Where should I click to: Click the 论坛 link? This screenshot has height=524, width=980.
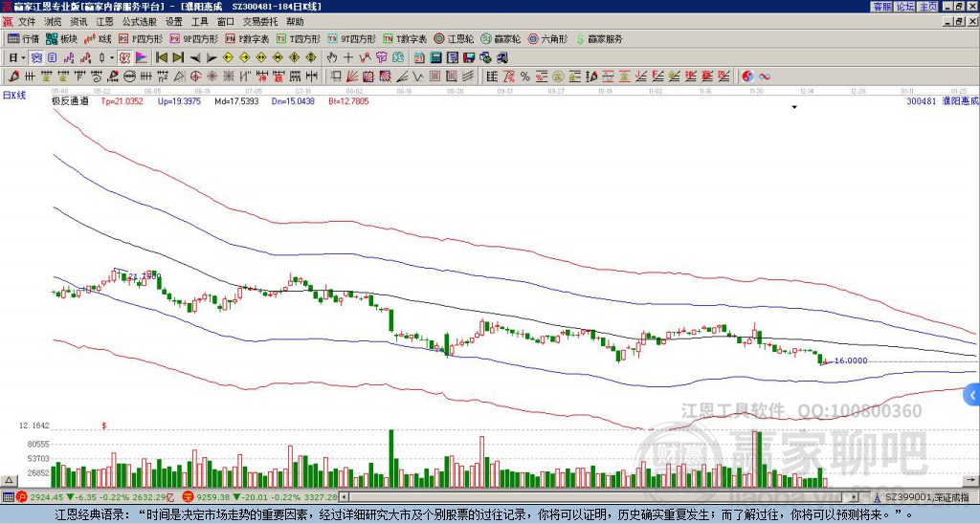pos(905,6)
